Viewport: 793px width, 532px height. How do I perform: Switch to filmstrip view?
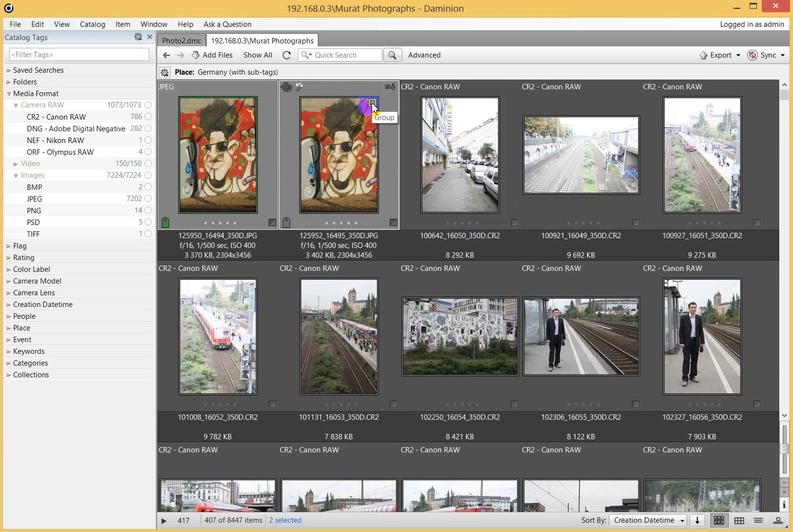click(x=778, y=520)
